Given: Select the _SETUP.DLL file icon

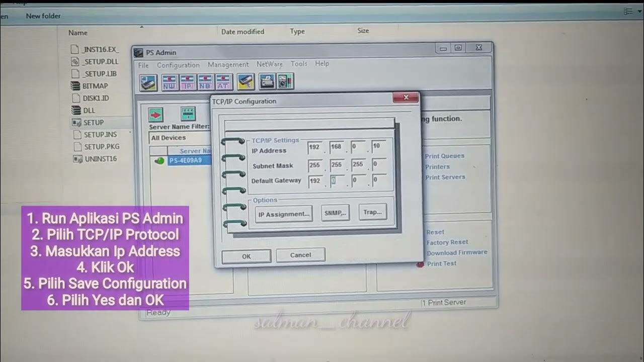Looking at the screenshot, I should [75, 61].
